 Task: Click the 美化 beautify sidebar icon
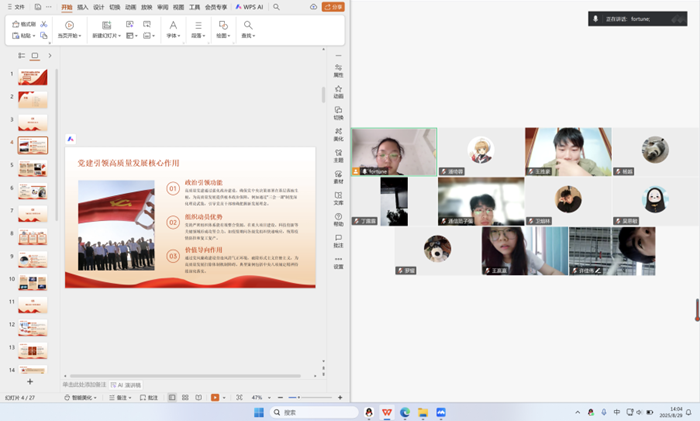tap(338, 134)
